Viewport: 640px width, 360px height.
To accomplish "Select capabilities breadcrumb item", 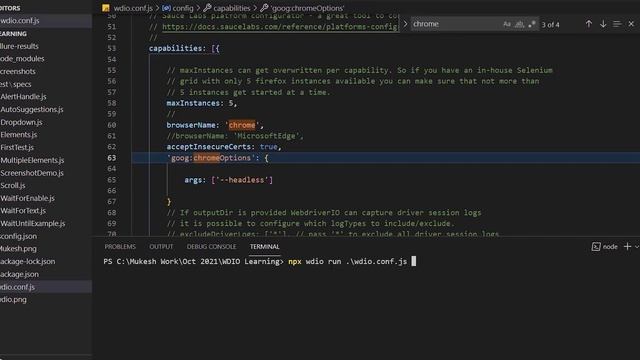I will [x=232, y=8].
